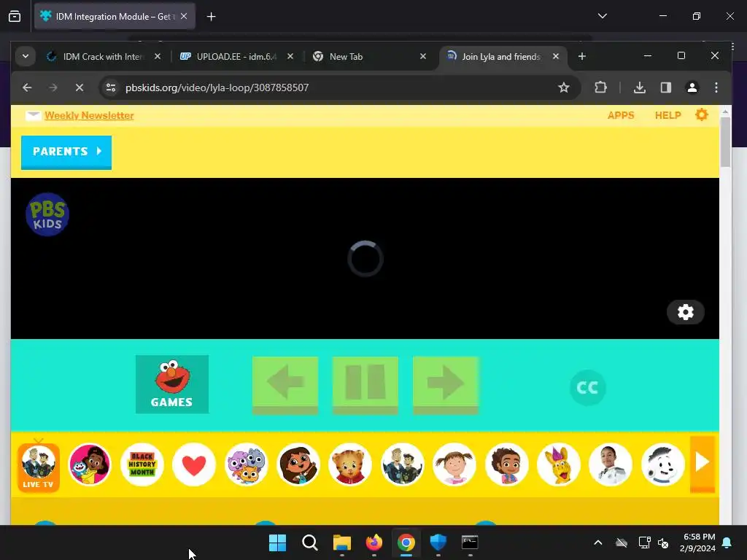747x560 pixels.
Task: Add new tab in background browser window
Action: (211, 17)
